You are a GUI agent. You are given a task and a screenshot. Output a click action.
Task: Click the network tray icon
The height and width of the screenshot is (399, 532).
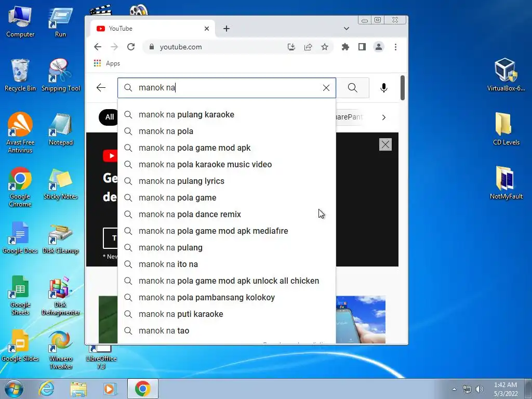point(467,389)
